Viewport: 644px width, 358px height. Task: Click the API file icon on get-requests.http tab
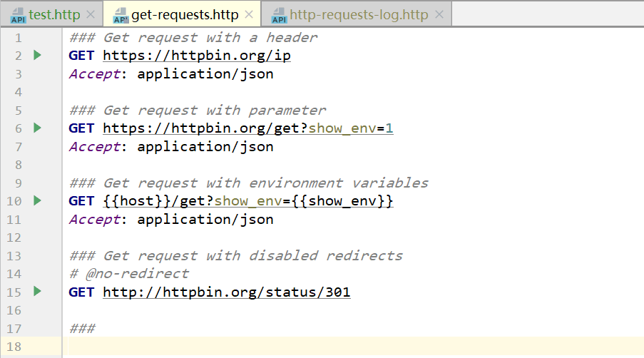pyautogui.click(x=121, y=15)
